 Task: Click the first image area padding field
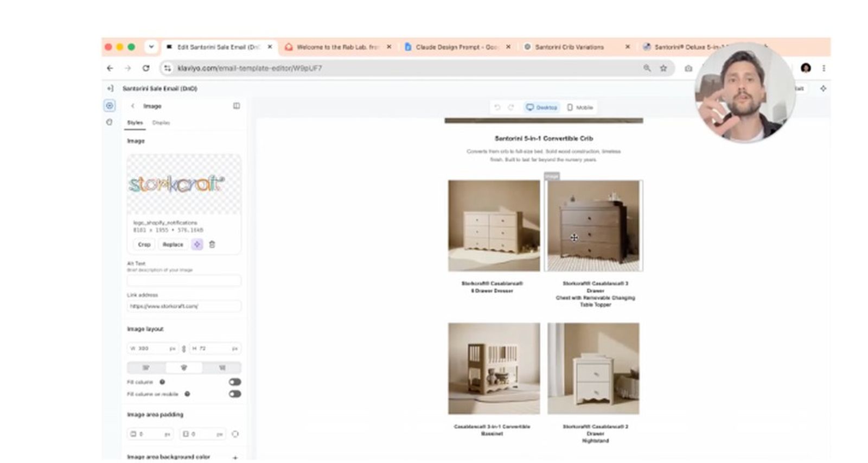point(151,434)
